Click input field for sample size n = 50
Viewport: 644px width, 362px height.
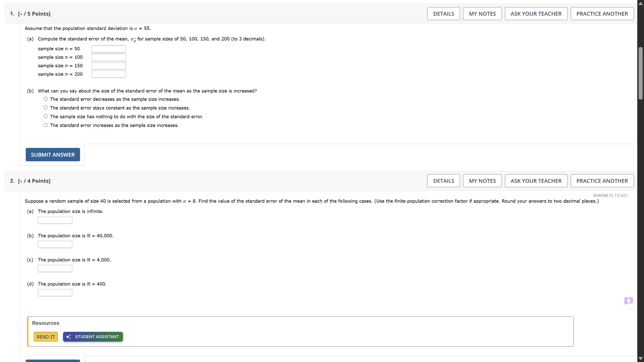point(108,49)
